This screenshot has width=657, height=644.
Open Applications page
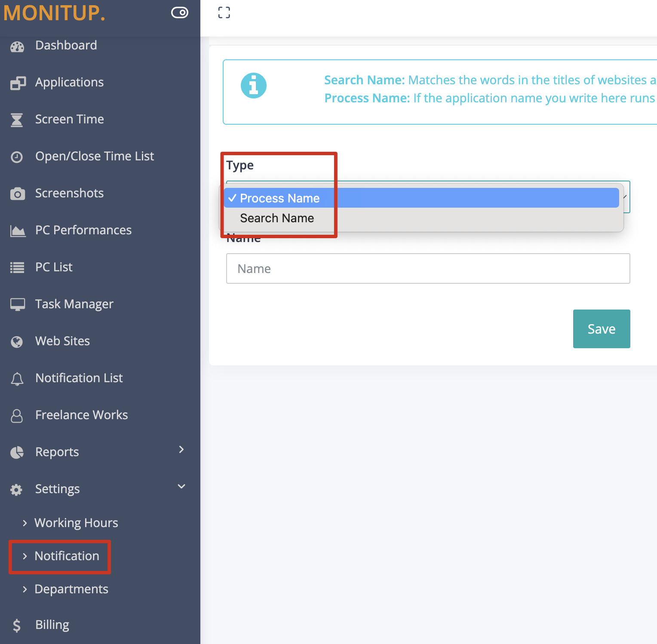tap(69, 82)
